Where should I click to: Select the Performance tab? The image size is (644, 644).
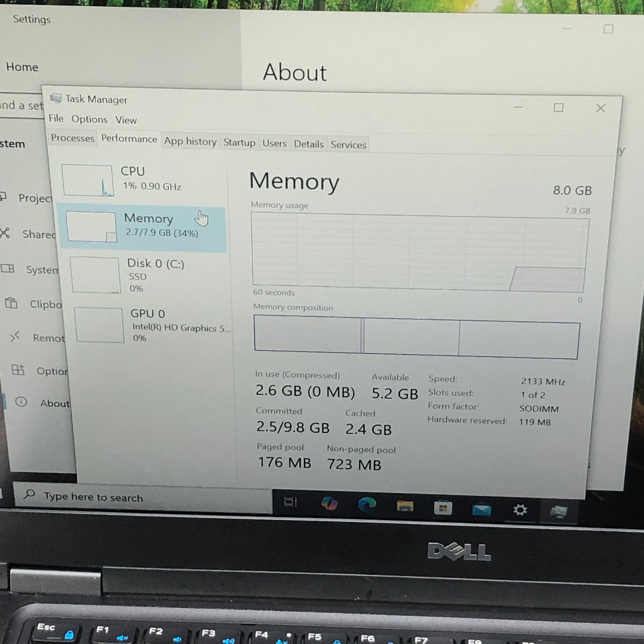(129, 139)
